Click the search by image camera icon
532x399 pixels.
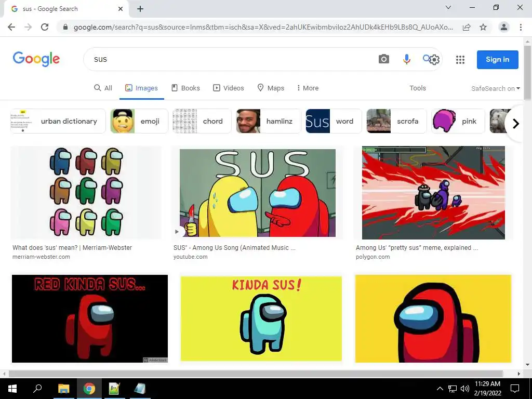[x=384, y=59]
